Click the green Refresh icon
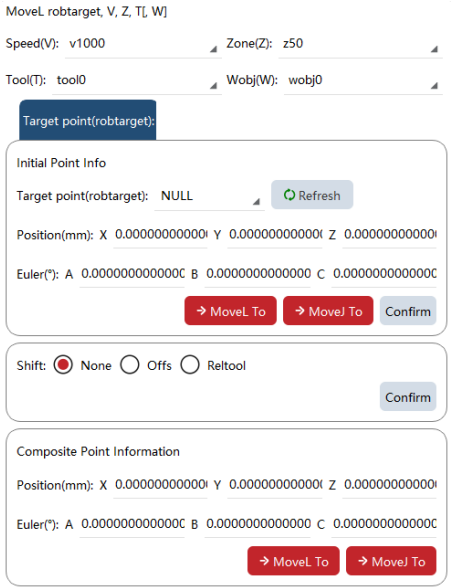The height and width of the screenshot is (588, 452). coord(289,195)
